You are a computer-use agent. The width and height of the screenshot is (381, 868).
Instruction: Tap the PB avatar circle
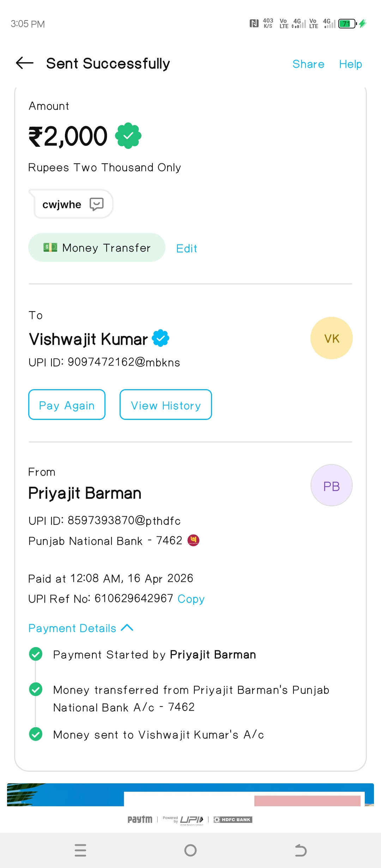pos(331,486)
